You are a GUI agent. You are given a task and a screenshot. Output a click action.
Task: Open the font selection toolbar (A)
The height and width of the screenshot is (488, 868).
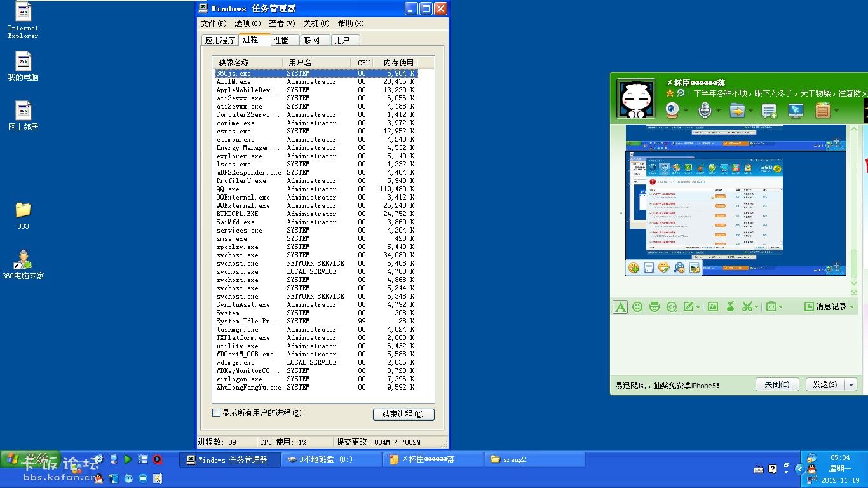pyautogui.click(x=620, y=307)
